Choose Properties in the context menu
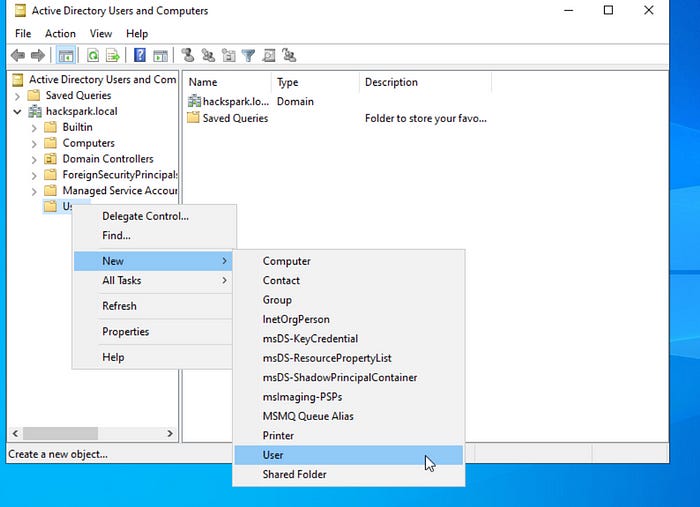Image resolution: width=700 pixels, height=507 pixels. click(x=153, y=332)
